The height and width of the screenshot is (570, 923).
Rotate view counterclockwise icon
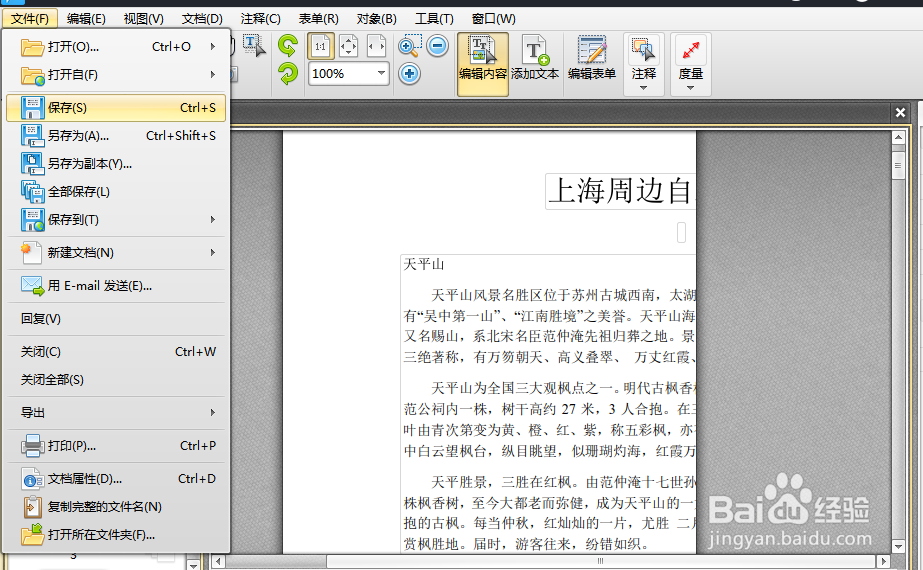pyautogui.click(x=288, y=45)
